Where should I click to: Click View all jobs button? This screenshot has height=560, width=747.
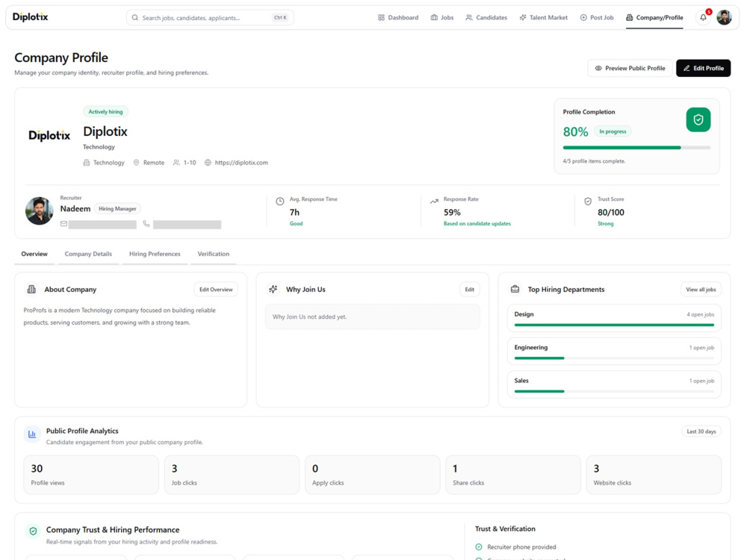pos(701,289)
